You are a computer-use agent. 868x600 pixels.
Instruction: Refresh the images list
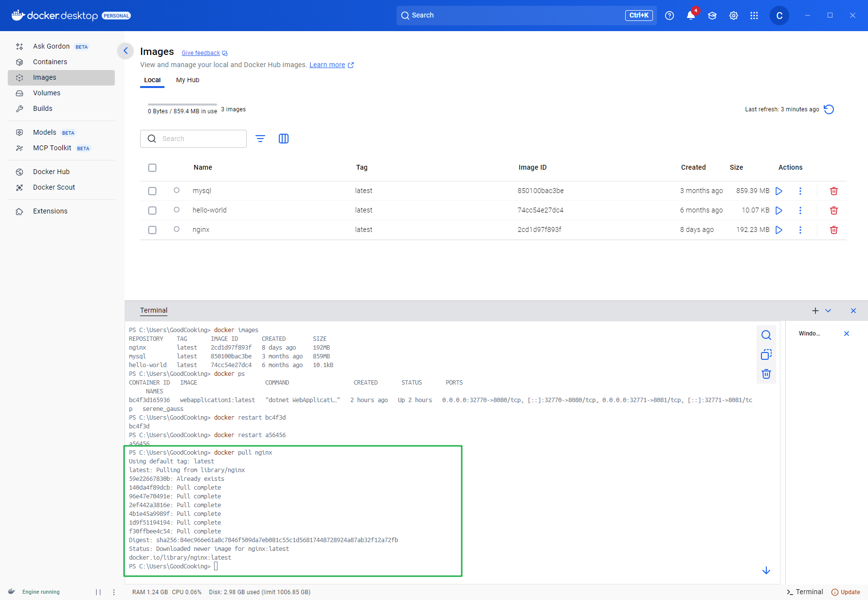829,109
